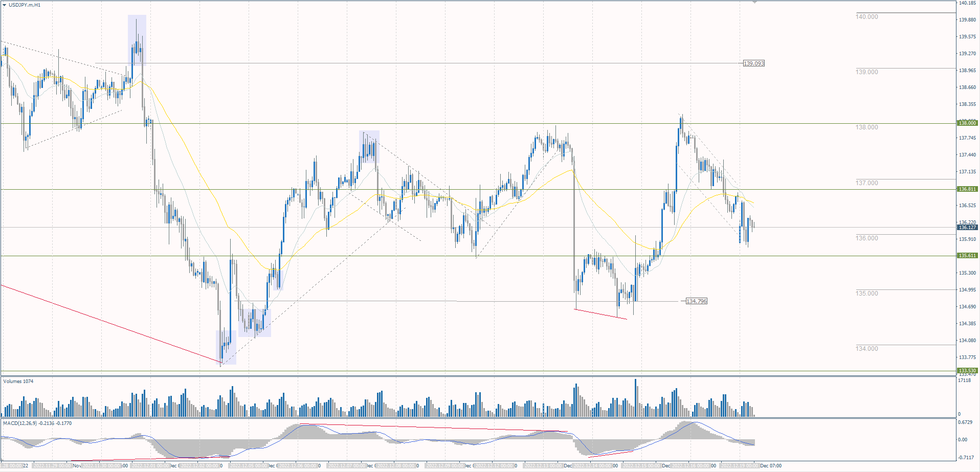
Task: Click the USDJPY.m,H1 chart title
Action: [x=25, y=5]
